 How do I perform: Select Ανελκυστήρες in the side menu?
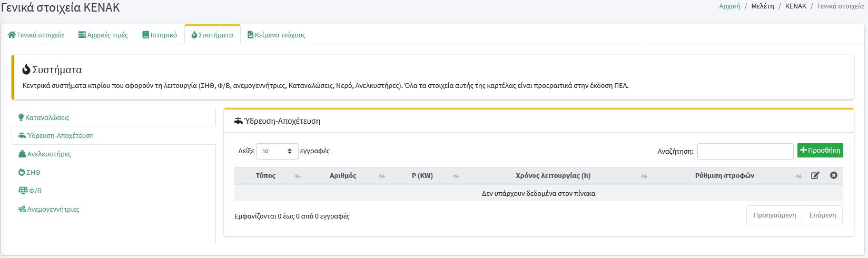tap(48, 154)
